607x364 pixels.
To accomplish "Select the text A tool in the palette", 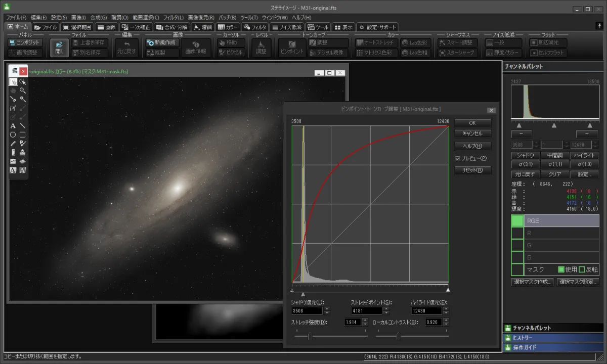I will (x=13, y=126).
